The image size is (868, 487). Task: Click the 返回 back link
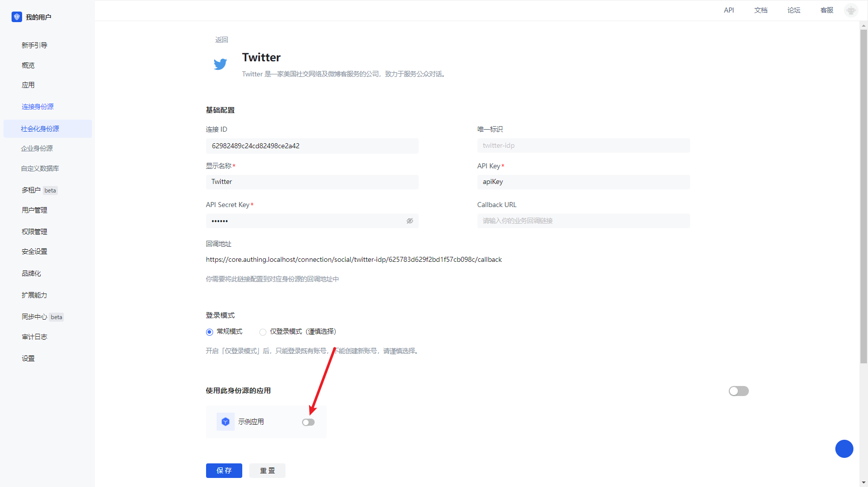click(222, 40)
